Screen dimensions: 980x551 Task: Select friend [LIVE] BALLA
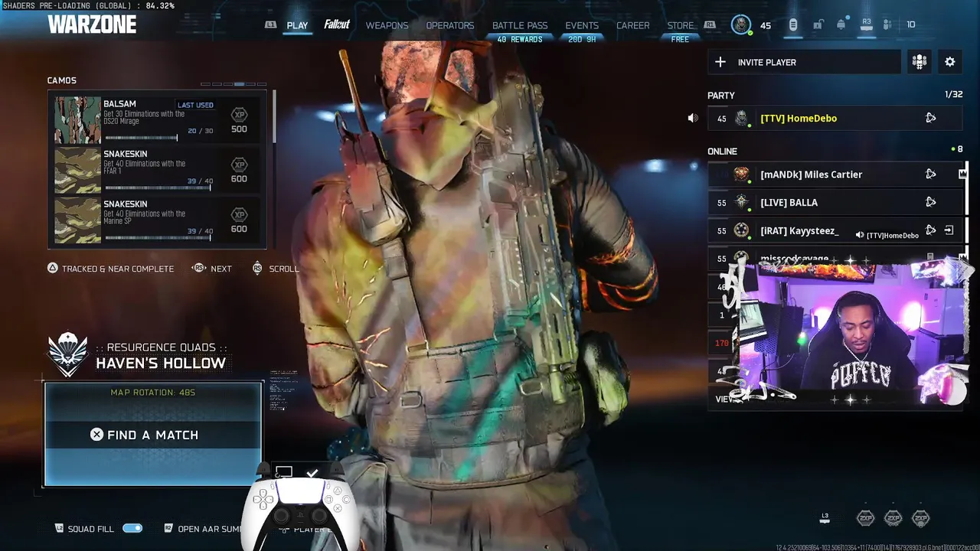point(835,202)
